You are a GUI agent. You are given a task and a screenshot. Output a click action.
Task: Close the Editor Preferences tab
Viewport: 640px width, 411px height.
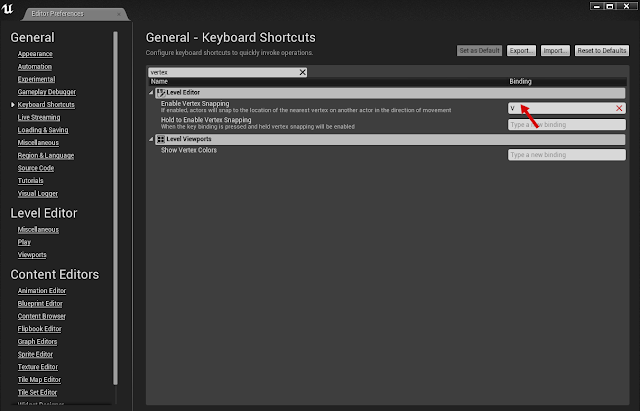click(x=119, y=14)
